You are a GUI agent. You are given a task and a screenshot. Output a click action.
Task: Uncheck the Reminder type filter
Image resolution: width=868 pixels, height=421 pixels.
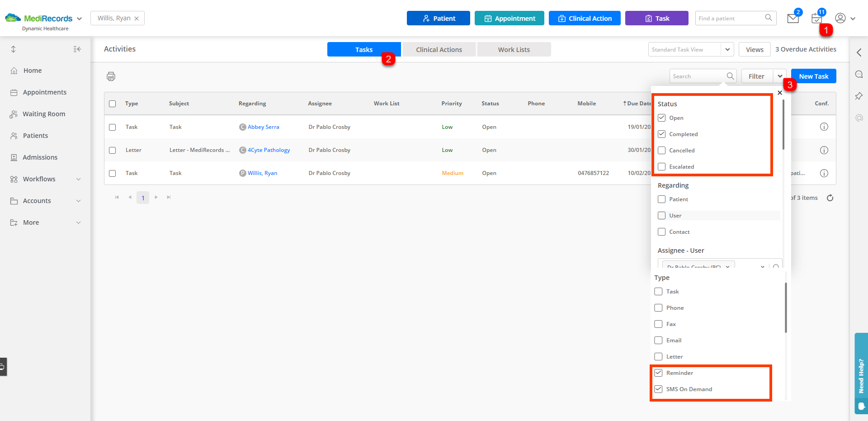[x=658, y=373]
